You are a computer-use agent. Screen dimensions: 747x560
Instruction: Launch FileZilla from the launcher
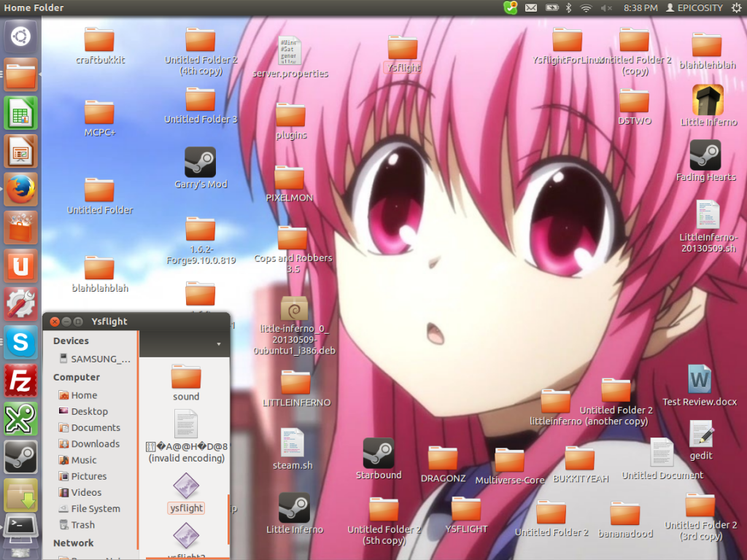20,380
